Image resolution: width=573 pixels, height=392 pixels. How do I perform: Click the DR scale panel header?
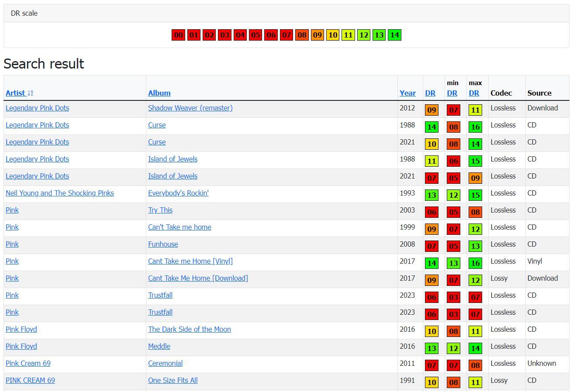pos(24,13)
